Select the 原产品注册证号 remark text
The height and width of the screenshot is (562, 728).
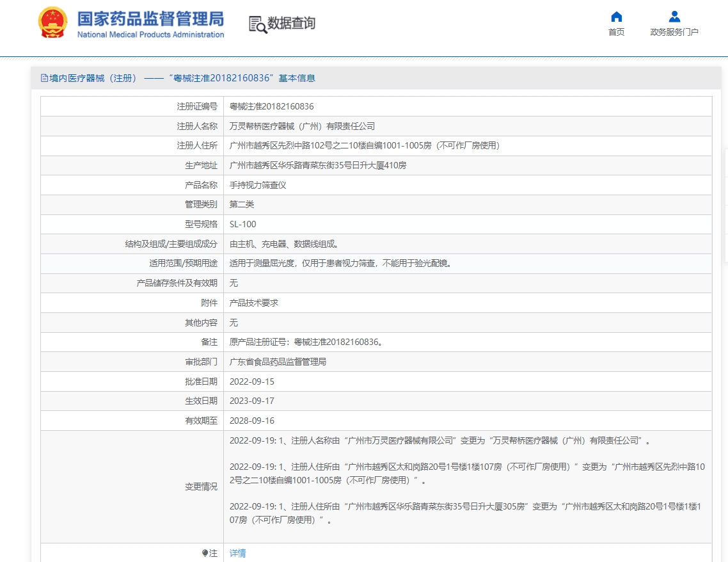(x=306, y=342)
